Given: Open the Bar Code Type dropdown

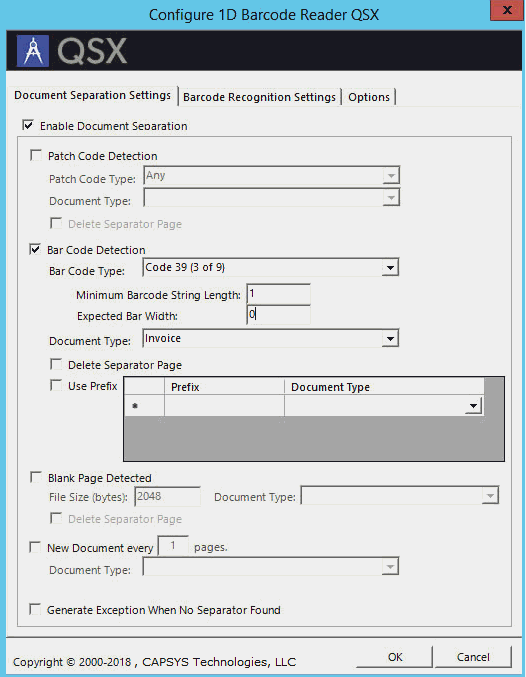Looking at the screenshot, I should pos(390,268).
